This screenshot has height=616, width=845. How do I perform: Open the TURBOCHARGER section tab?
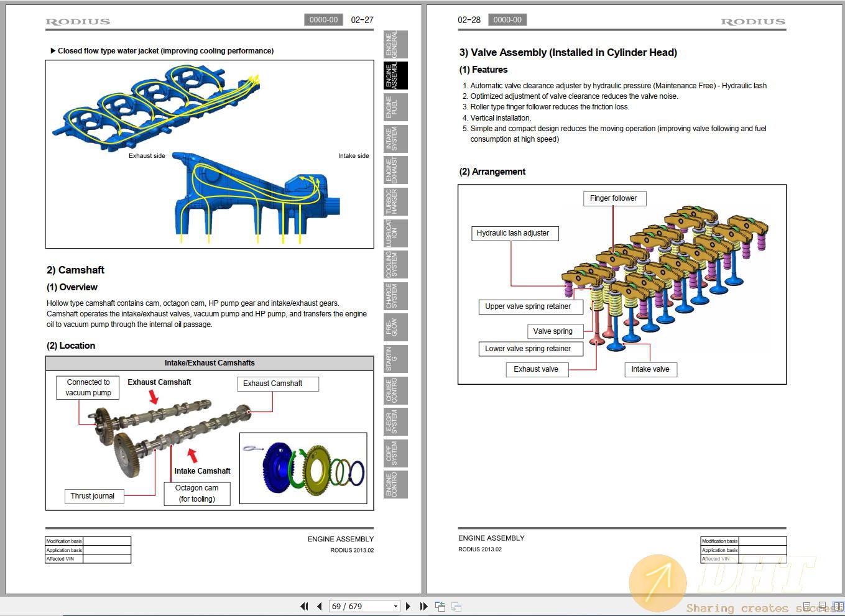coord(395,201)
